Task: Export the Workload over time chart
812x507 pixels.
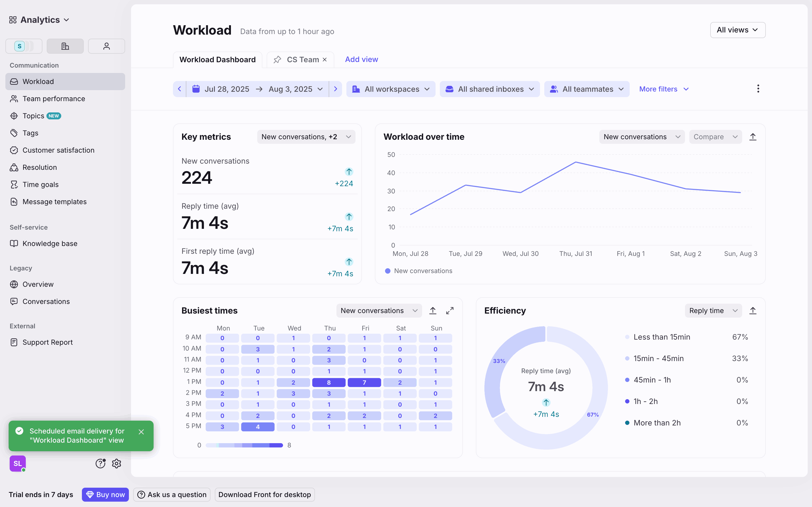Action: (x=753, y=137)
